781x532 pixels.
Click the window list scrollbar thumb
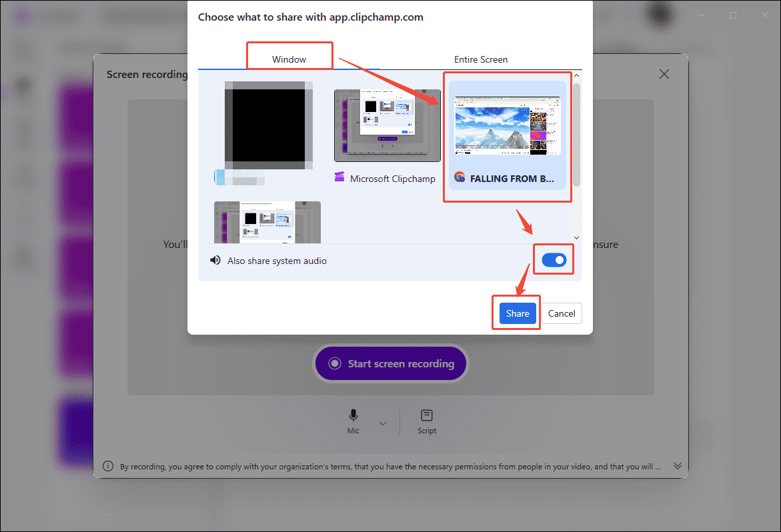[576, 135]
